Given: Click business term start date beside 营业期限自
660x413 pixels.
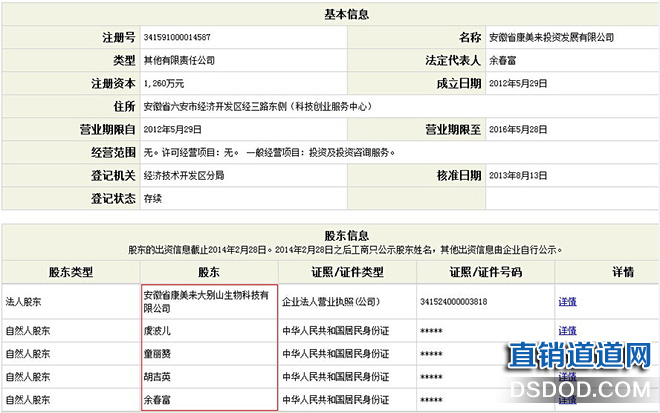Looking at the screenshot, I should pyautogui.click(x=172, y=129).
